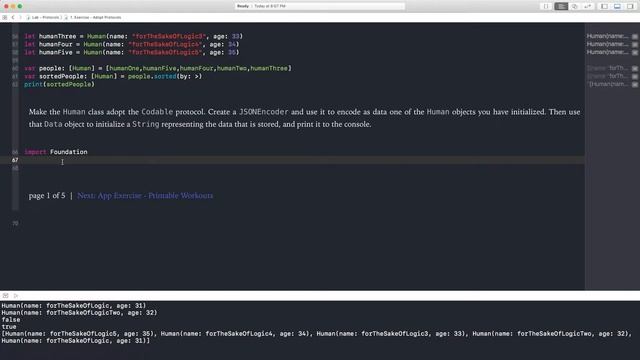Toggle the debug area panel
Viewport: 640px width, 360px height.
pos(617,6)
